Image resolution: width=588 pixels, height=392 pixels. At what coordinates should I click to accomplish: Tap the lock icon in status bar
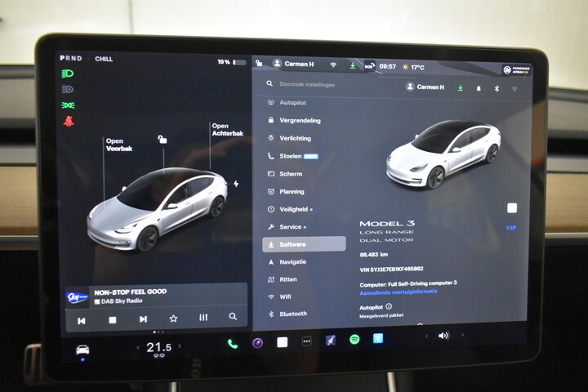pos(259,63)
